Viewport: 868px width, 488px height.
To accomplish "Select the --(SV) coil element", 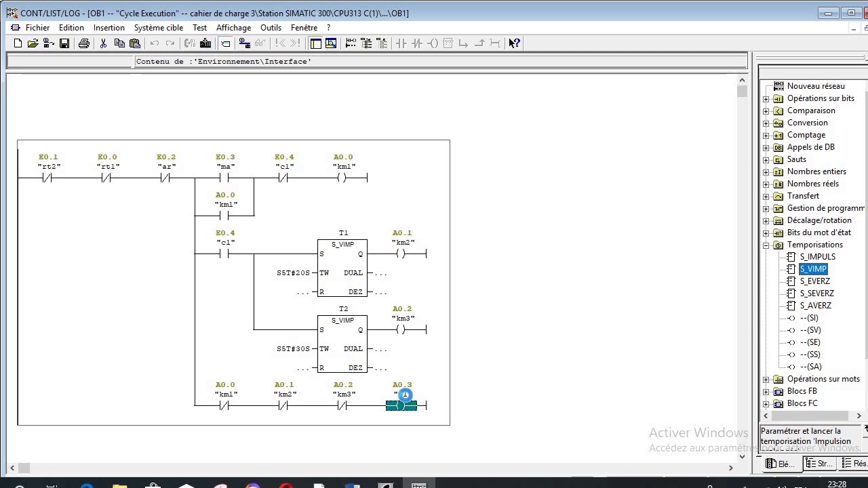I will coord(810,330).
